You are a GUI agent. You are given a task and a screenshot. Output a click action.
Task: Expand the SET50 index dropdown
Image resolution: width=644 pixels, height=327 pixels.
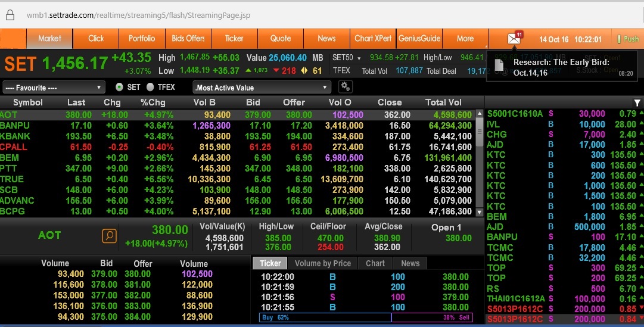pos(359,58)
